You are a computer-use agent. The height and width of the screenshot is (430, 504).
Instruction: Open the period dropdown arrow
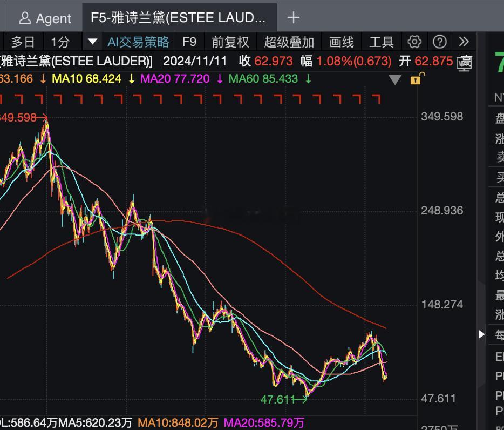(x=93, y=42)
